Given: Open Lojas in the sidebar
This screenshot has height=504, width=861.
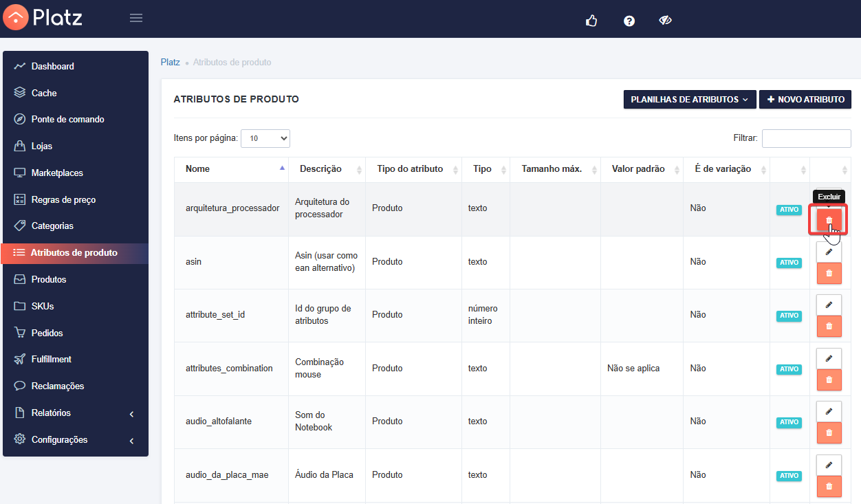Looking at the screenshot, I should 76,146.
